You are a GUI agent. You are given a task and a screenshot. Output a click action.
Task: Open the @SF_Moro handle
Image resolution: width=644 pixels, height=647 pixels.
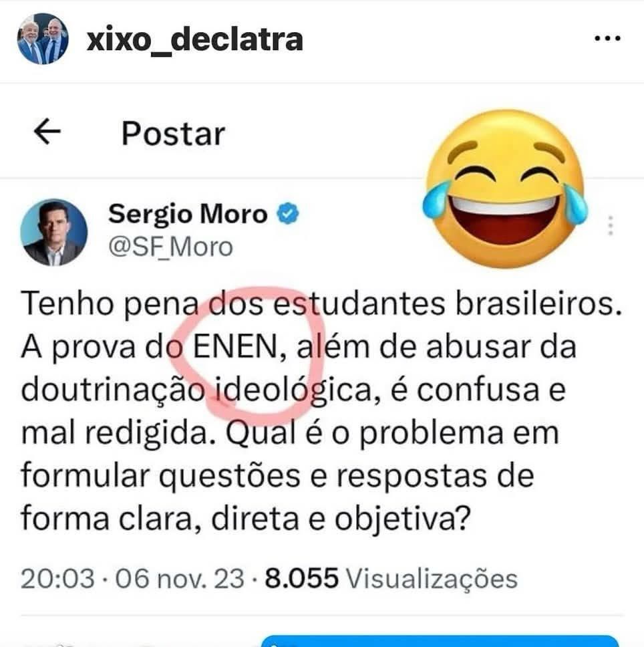[171, 247]
